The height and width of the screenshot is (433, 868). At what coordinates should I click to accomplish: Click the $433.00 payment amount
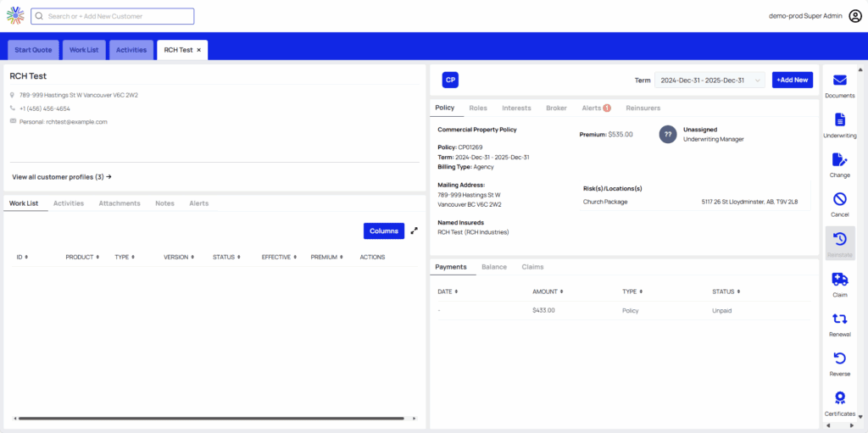[543, 311]
